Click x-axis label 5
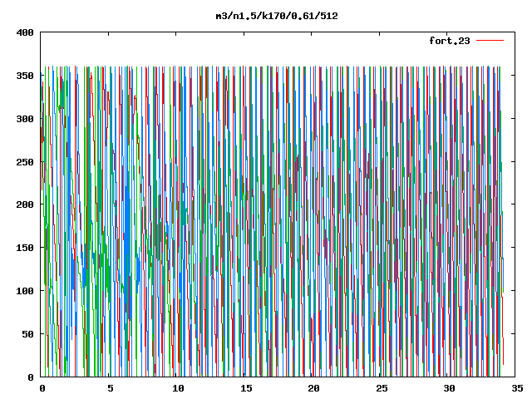The width and height of the screenshot is (532, 399). [x=111, y=388]
